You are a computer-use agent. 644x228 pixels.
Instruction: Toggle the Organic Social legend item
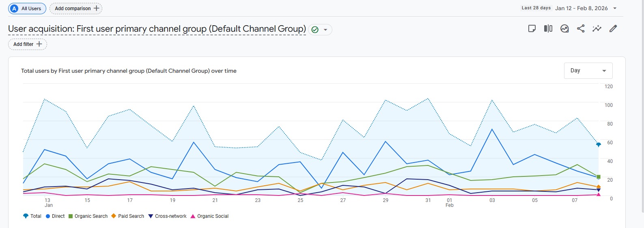210,216
